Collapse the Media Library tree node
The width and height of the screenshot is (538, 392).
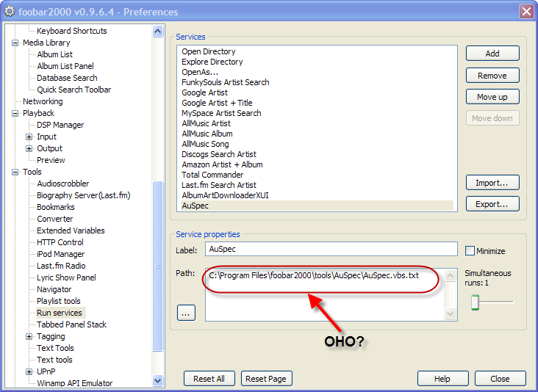[x=15, y=43]
